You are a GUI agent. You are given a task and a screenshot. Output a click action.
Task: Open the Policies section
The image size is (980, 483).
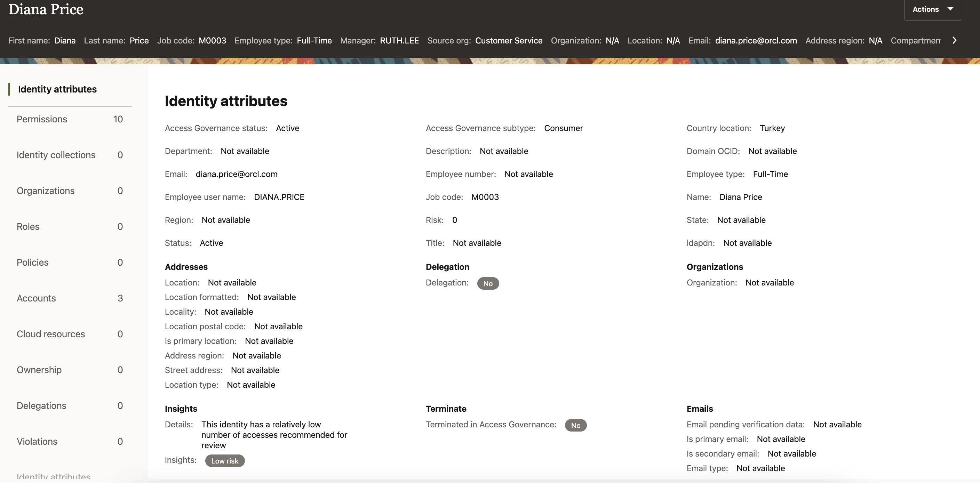(33, 263)
